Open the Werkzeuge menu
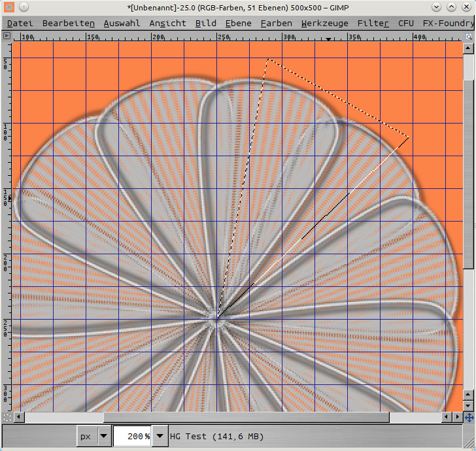 point(324,23)
